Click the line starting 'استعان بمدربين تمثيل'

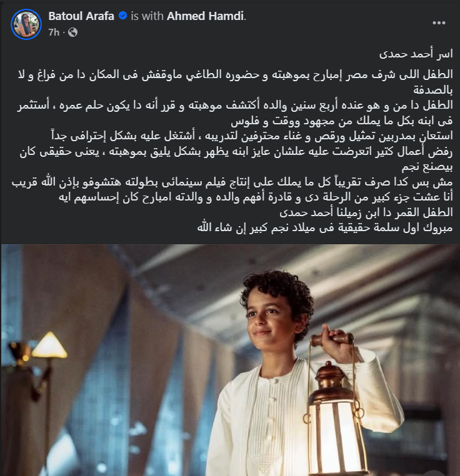(252, 136)
